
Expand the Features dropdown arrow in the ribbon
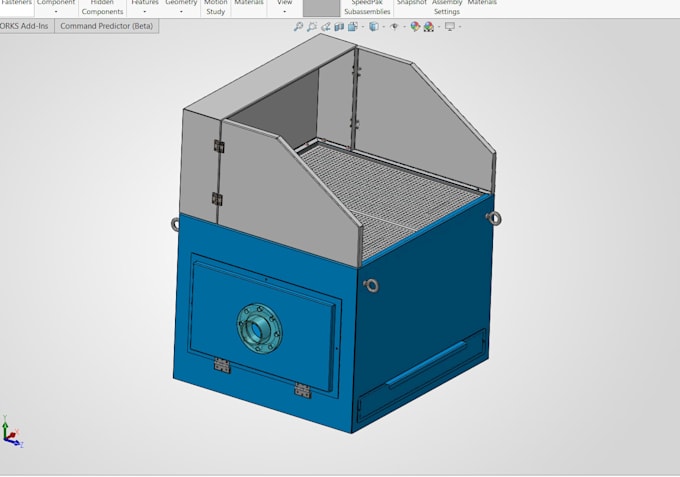pos(144,12)
